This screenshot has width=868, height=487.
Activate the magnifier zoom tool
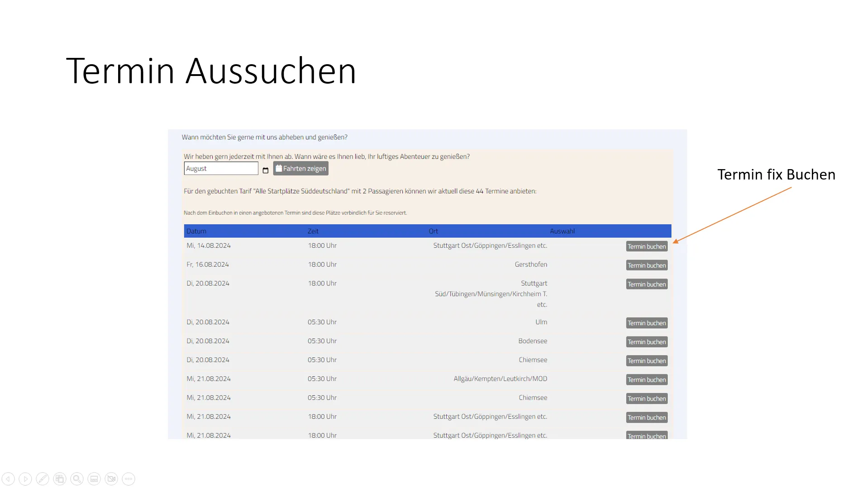(x=77, y=478)
